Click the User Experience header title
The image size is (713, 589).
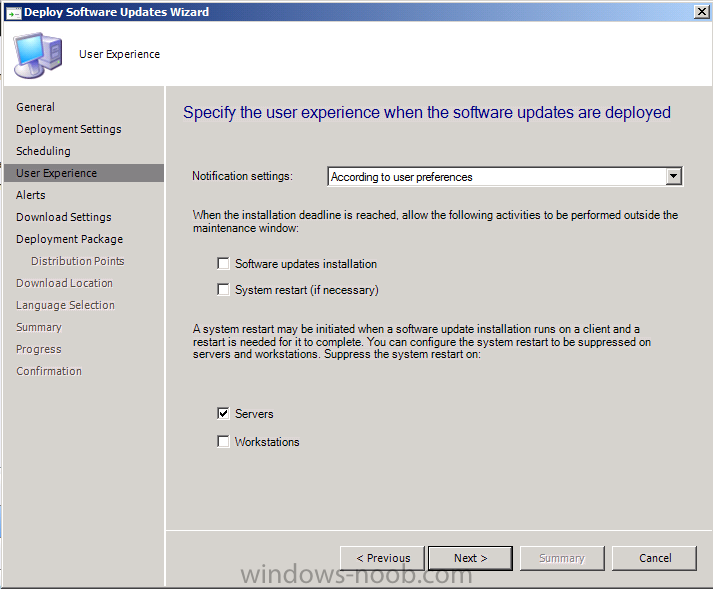pos(120,54)
